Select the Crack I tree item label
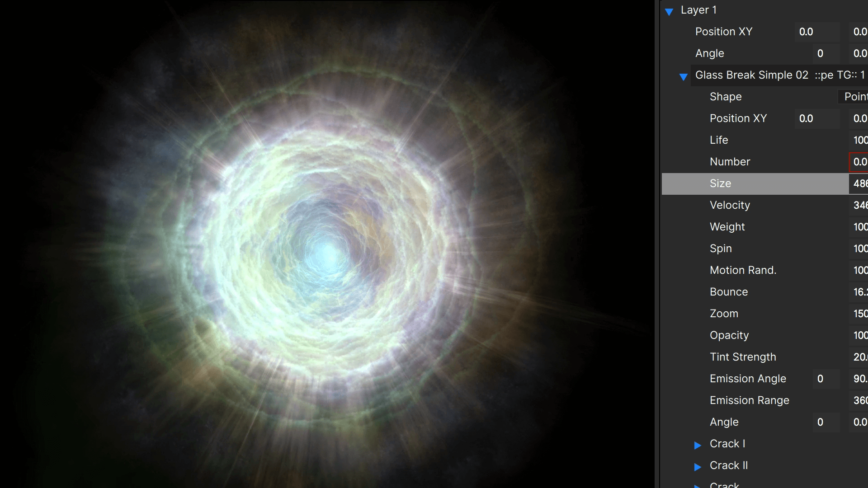 click(x=727, y=444)
